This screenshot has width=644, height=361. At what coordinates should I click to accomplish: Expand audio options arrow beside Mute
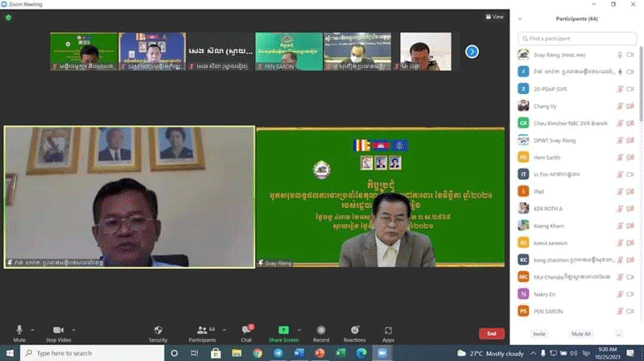tap(32, 330)
